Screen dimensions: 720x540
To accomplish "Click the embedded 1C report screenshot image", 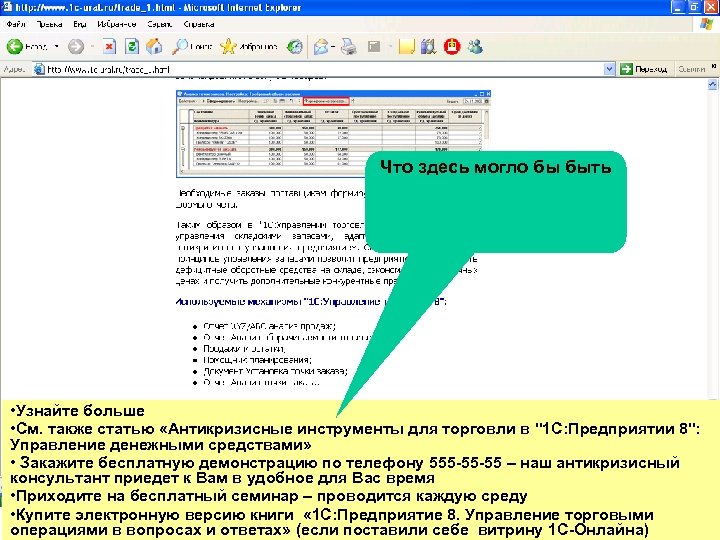I will pyautogui.click(x=333, y=134).
